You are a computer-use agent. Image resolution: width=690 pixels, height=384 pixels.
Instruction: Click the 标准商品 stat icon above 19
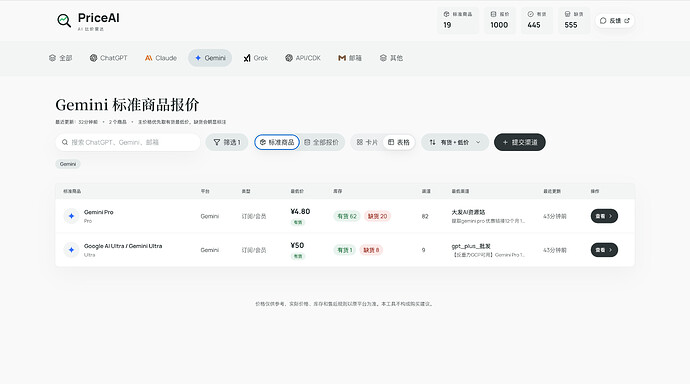(x=446, y=14)
